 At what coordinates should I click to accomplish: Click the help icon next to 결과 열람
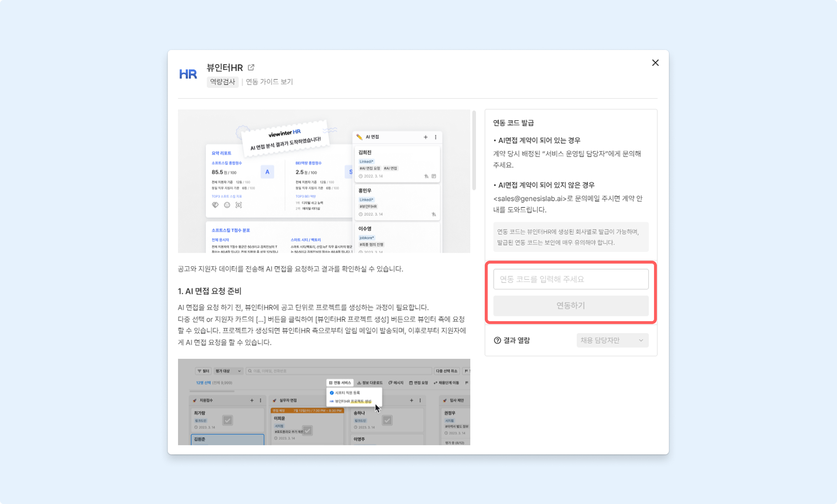tap(497, 340)
